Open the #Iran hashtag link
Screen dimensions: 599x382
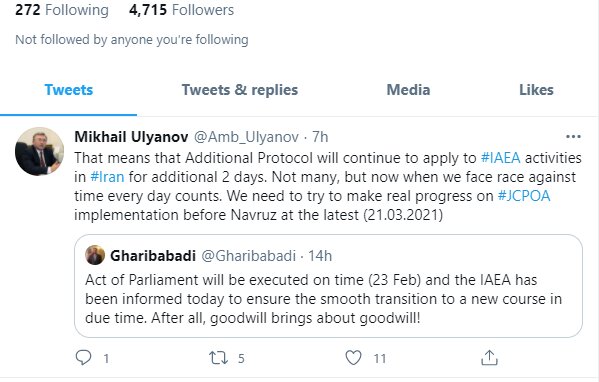click(107, 177)
